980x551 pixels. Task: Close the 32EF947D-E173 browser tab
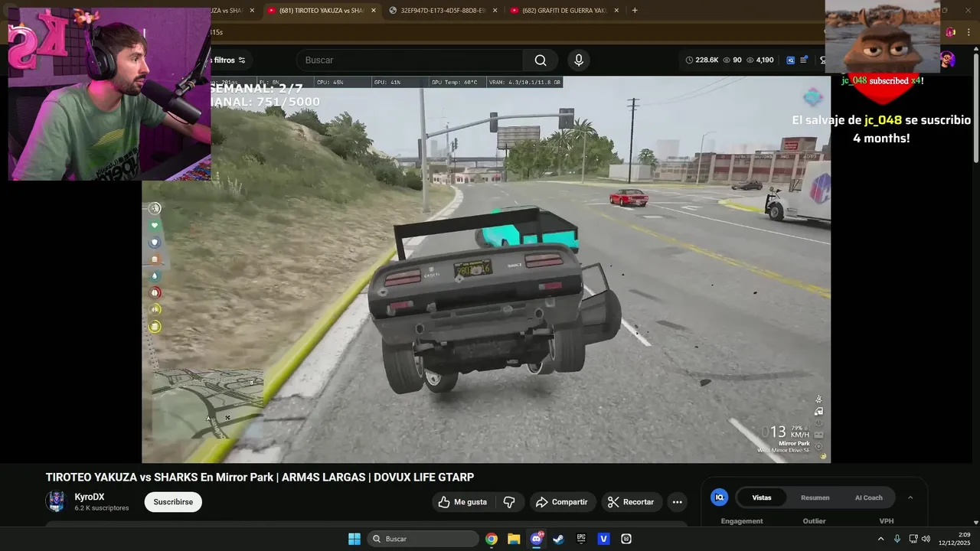point(495,10)
